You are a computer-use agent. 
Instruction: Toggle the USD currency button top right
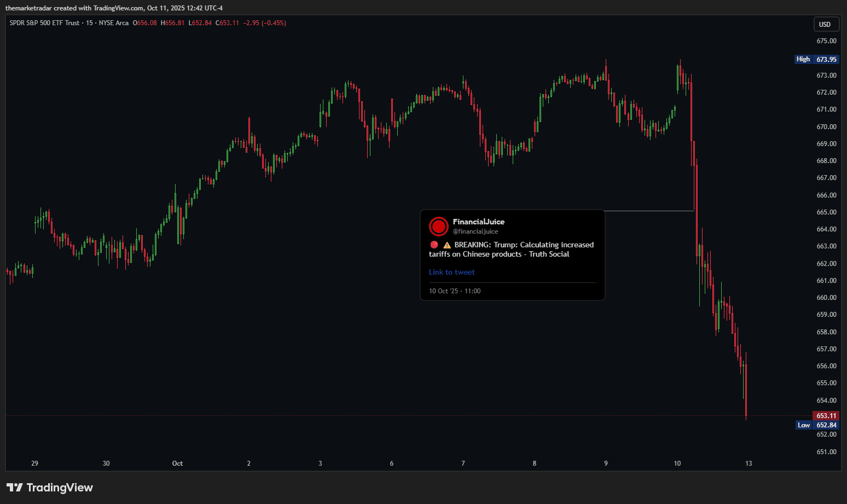click(826, 24)
